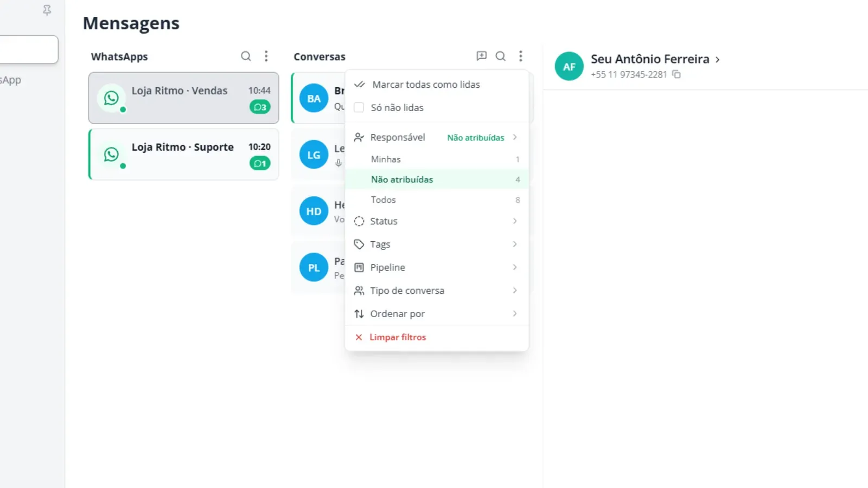Image resolution: width=868 pixels, height=488 pixels.
Task: Copy the phone number +55 11 97345-2281
Action: click(676, 74)
